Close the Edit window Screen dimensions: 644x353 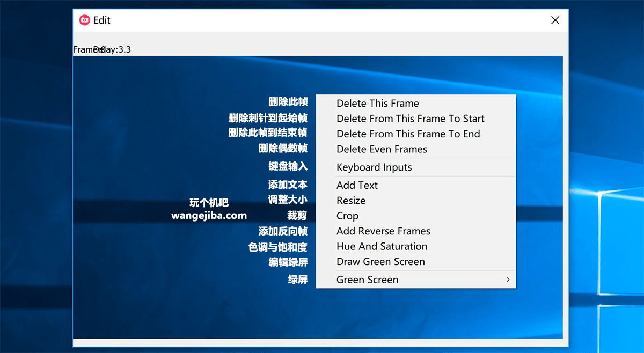coord(555,20)
